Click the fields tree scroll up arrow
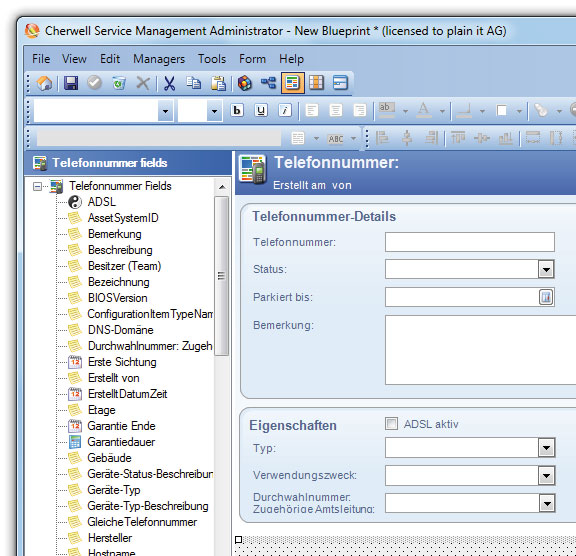The height and width of the screenshot is (556, 576). (x=222, y=187)
